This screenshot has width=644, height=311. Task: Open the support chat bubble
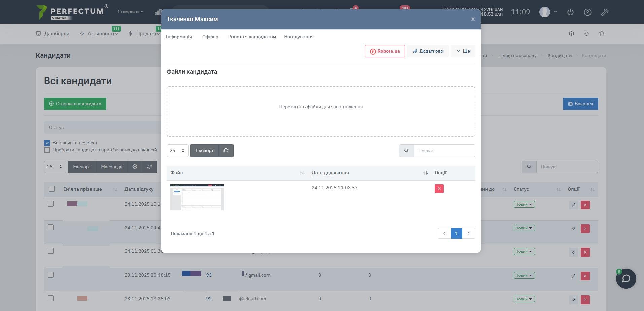pos(626,279)
